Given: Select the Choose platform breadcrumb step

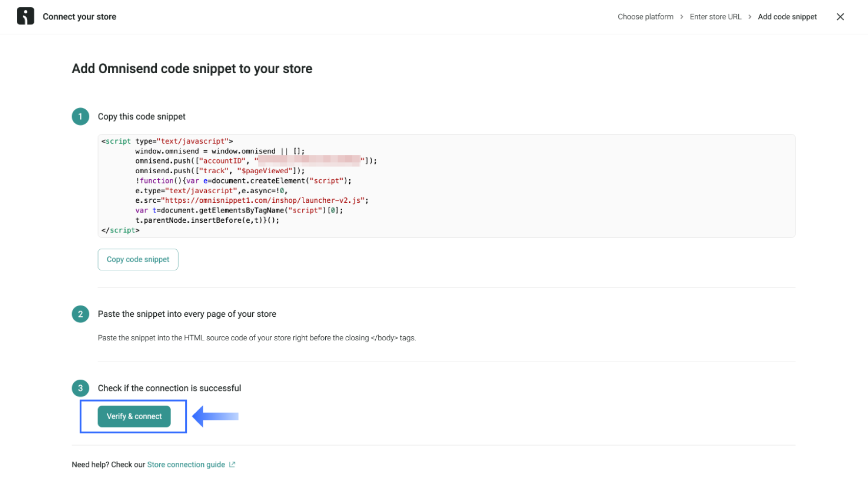Looking at the screenshot, I should pyautogui.click(x=645, y=16).
